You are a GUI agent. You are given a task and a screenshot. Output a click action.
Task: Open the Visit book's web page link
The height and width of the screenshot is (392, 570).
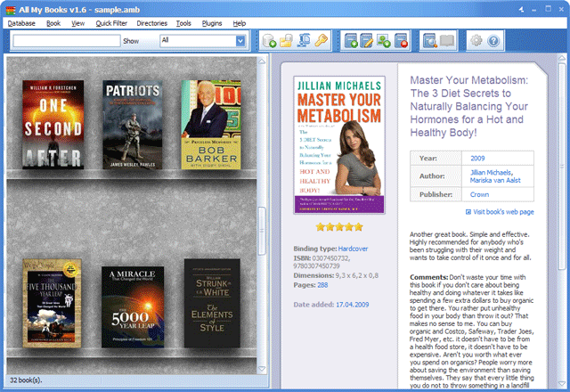[503, 212]
